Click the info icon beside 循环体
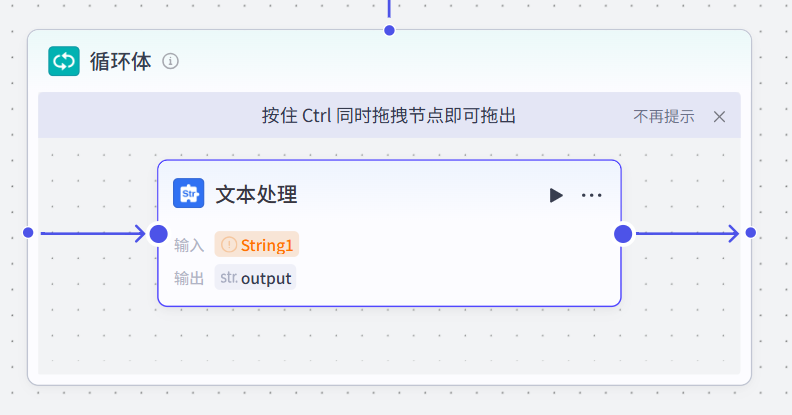The width and height of the screenshot is (792, 415). 171,61
